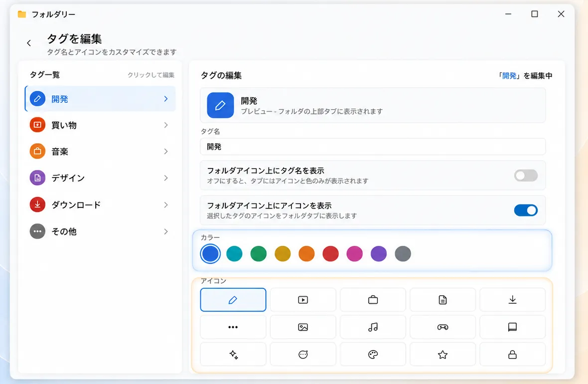Open the 音楽 row chevron
Screen dimensions: 588x384
166,151
